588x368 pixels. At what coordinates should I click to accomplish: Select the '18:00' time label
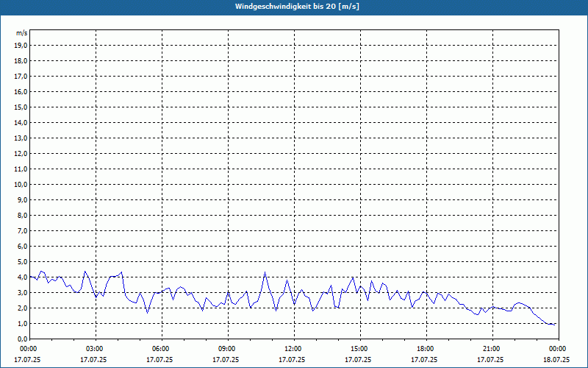[x=426, y=349]
